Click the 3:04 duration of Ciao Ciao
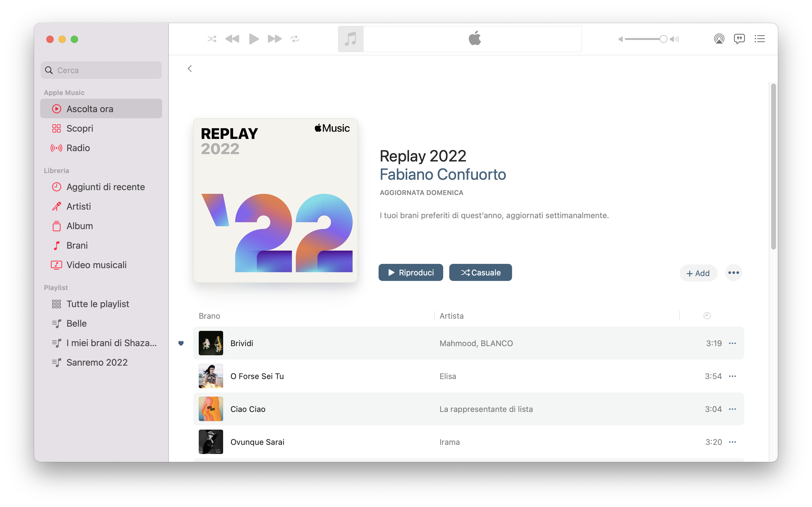812x507 pixels. [713, 409]
